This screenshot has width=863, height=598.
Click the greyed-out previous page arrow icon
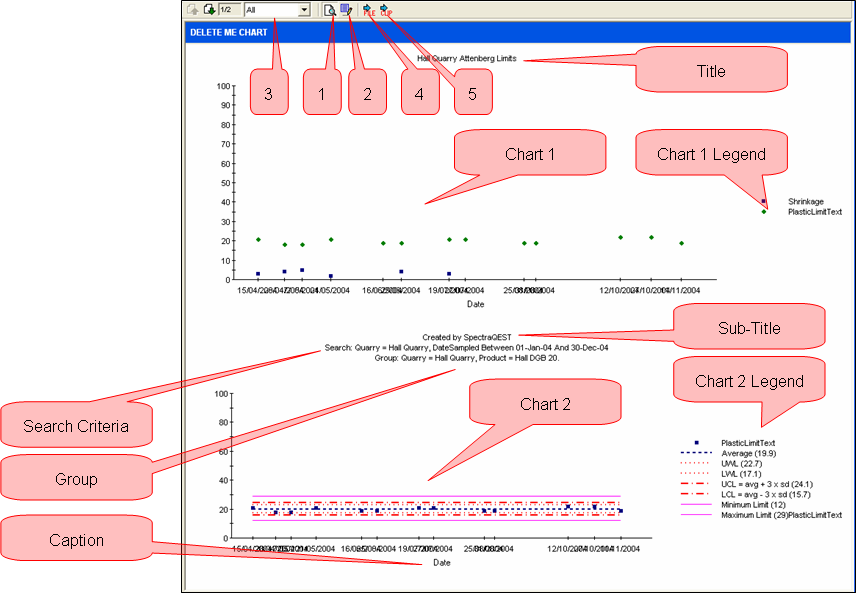pos(192,10)
